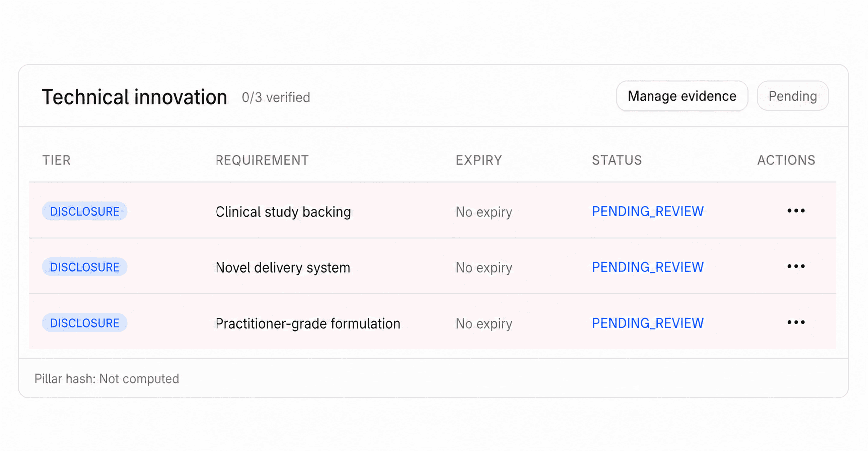Image resolution: width=868 pixels, height=451 pixels.
Task: Click PENDING_REVIEW status for Practitioner-grade formulation
Action: (x=648, y=323)
